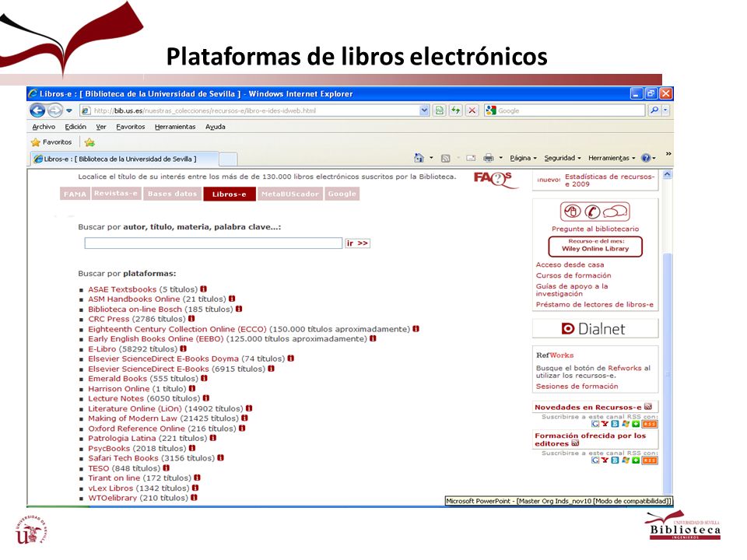Screen dimensions: 747x560
Task: Open the Archivo menu
Action: [x=44, y=127]
